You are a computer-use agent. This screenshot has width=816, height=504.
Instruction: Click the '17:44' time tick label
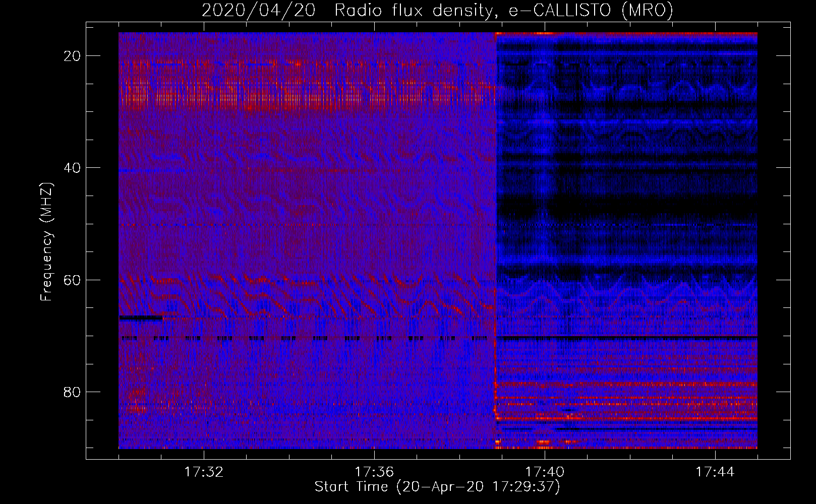pos(715,472)
